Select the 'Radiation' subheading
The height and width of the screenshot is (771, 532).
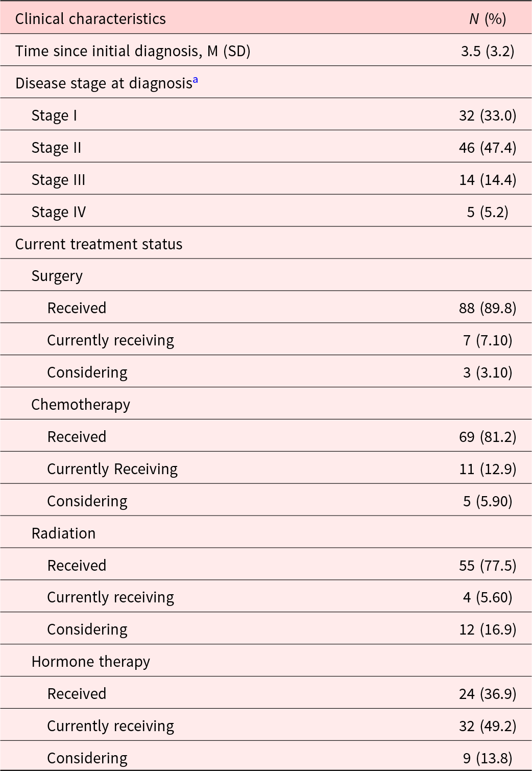(63, 533)
